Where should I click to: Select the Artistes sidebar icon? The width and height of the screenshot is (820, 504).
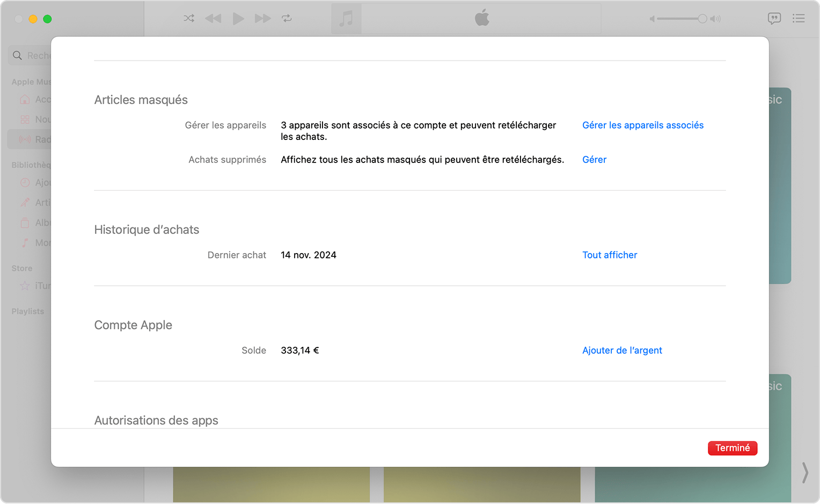tap(25, 202)
